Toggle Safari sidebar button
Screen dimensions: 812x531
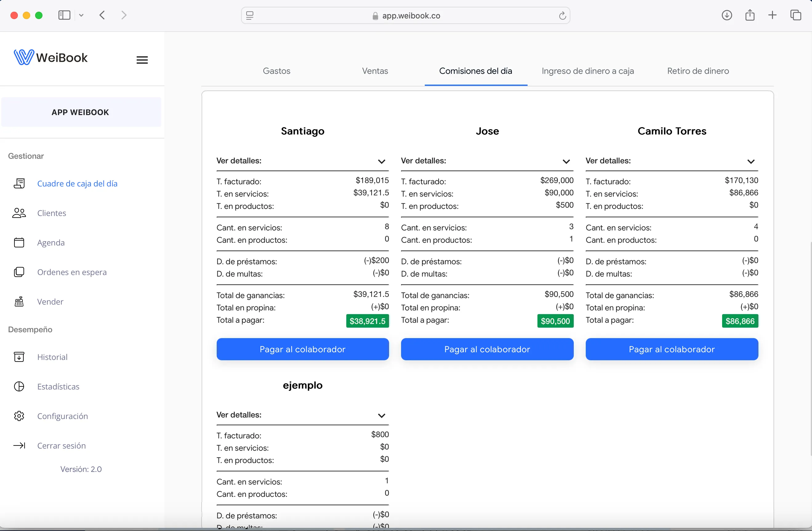(64, 15)
